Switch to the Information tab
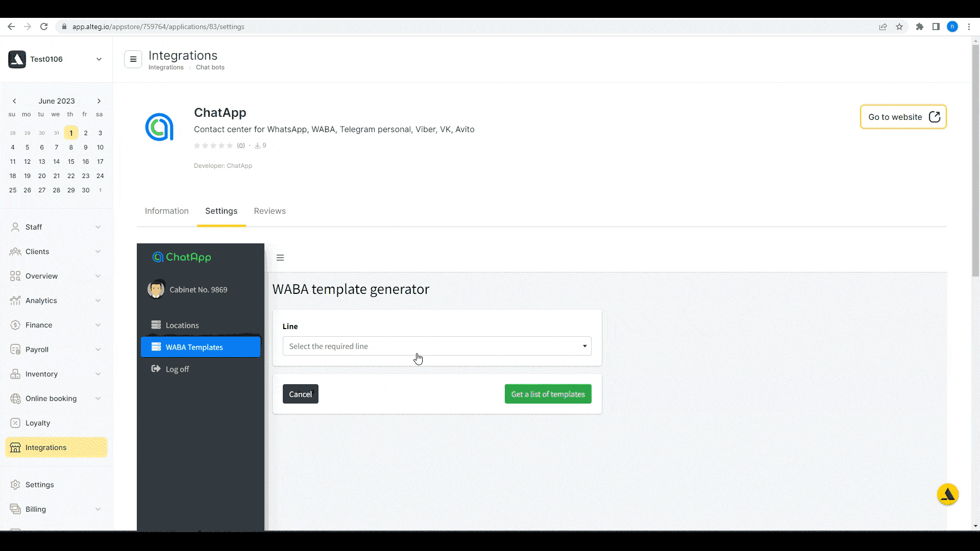980x551 pixels. pyautogui.click(x=166, y=211)
